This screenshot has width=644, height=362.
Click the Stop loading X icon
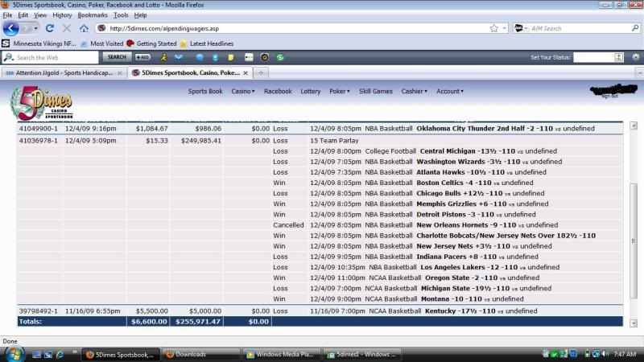[67, 28]
